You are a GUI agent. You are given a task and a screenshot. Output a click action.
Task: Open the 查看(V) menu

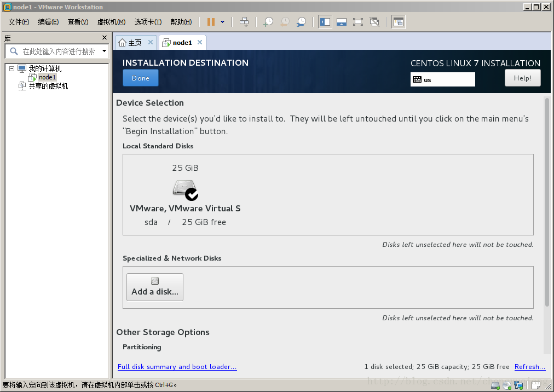tap(78, 22)
